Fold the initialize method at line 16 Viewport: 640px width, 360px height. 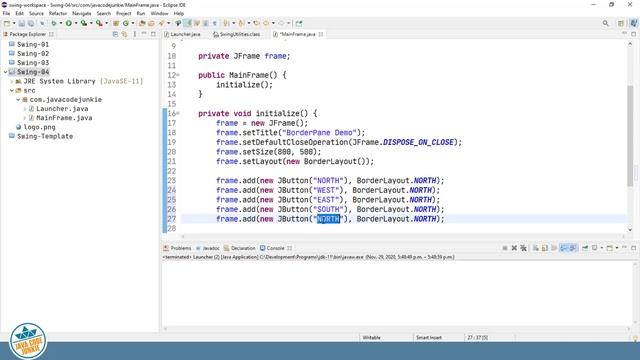tap(178, 113)
